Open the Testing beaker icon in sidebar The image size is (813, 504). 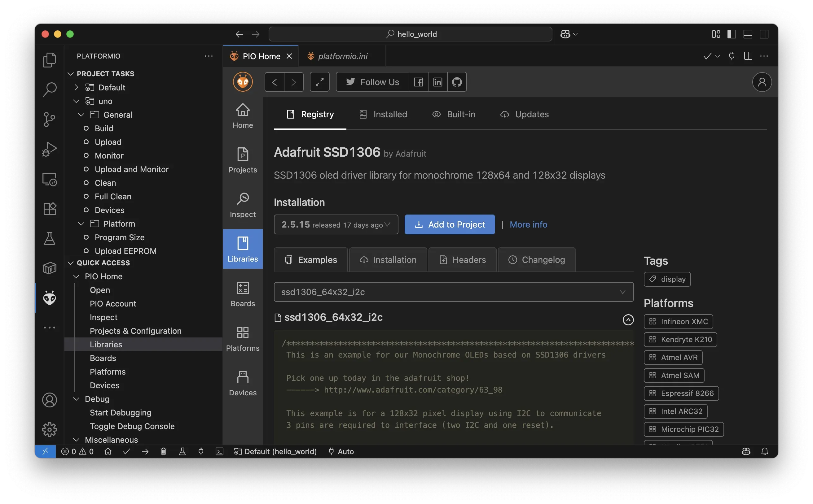[x=49, y=238]
